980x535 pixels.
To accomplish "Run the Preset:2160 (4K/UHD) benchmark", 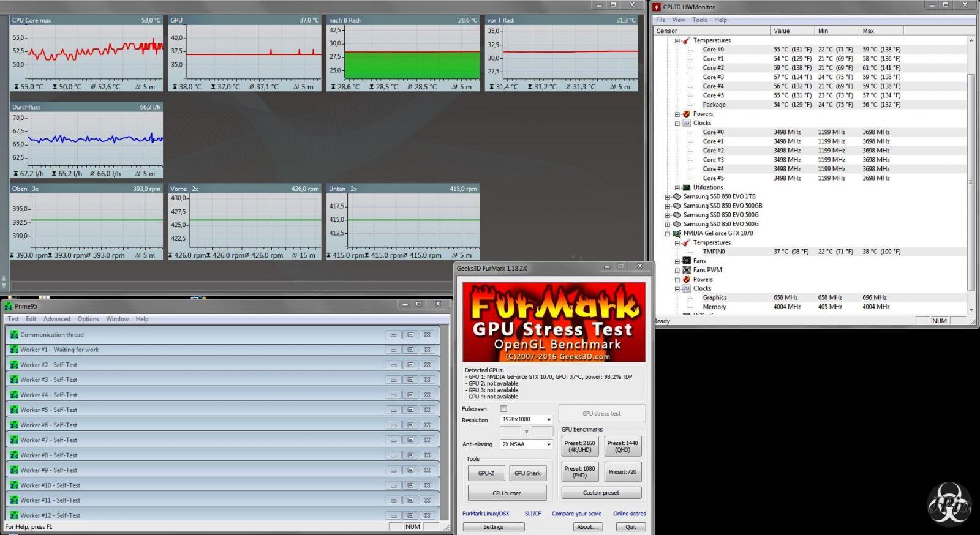I will (x=580, y=446).
